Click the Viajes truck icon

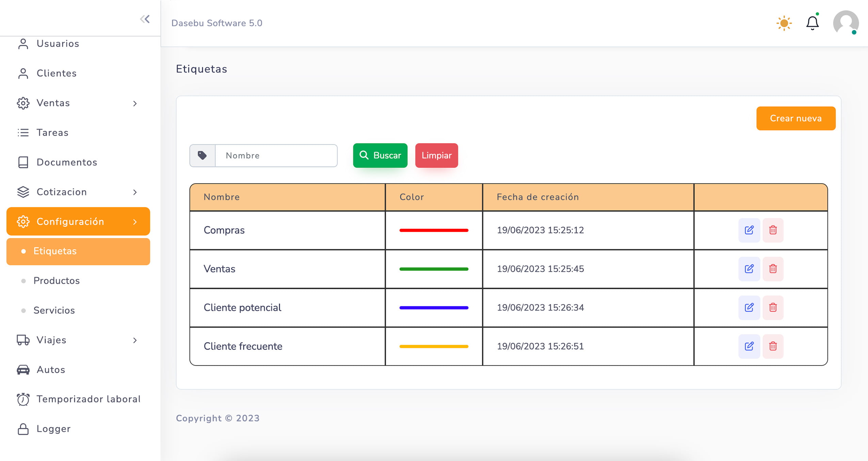[x=23, y=340]
